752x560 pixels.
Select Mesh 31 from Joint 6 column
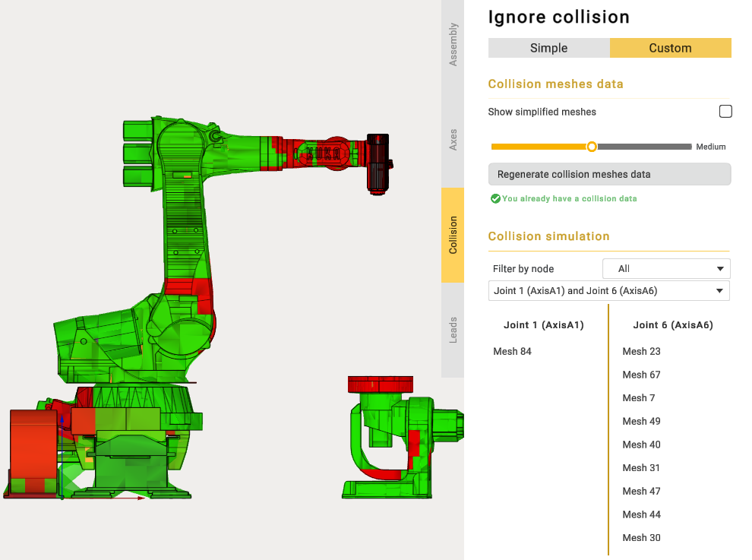pos(641,468)
